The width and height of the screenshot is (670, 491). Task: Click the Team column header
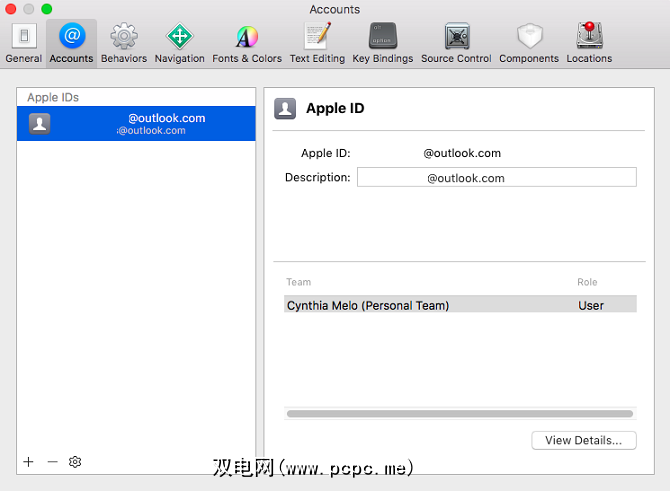coord(299,282)
